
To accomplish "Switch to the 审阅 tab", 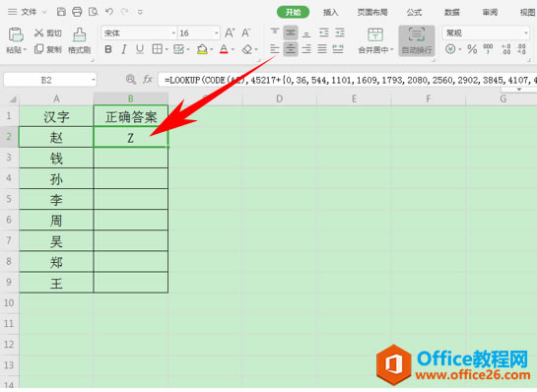I will [x=490, y=13].
